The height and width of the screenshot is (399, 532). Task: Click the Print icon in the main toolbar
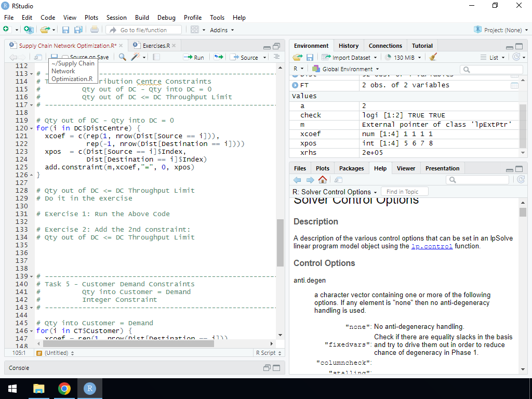tap(94, 30)
